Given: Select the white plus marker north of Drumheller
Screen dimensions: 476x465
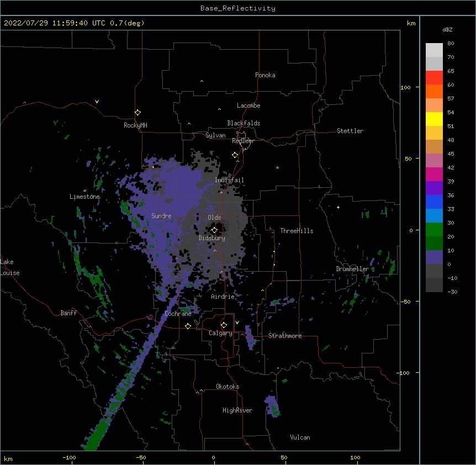Looking at the screenshot, I should point(338,207).
